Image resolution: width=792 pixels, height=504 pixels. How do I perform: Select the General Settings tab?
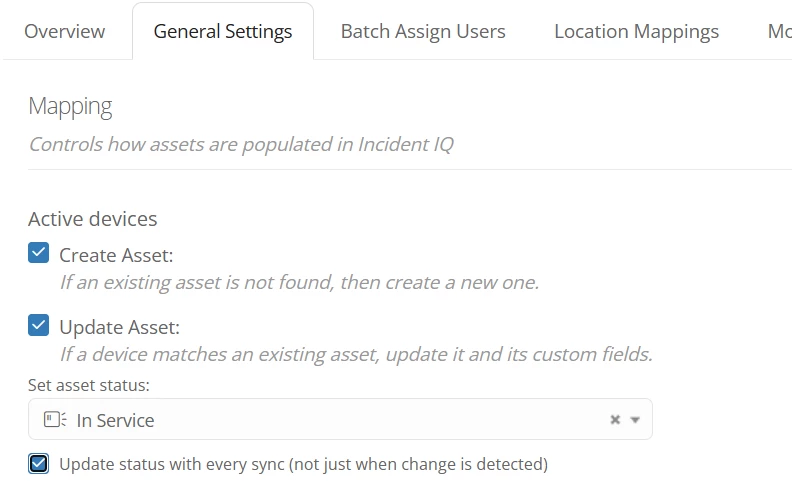(223, 31)
